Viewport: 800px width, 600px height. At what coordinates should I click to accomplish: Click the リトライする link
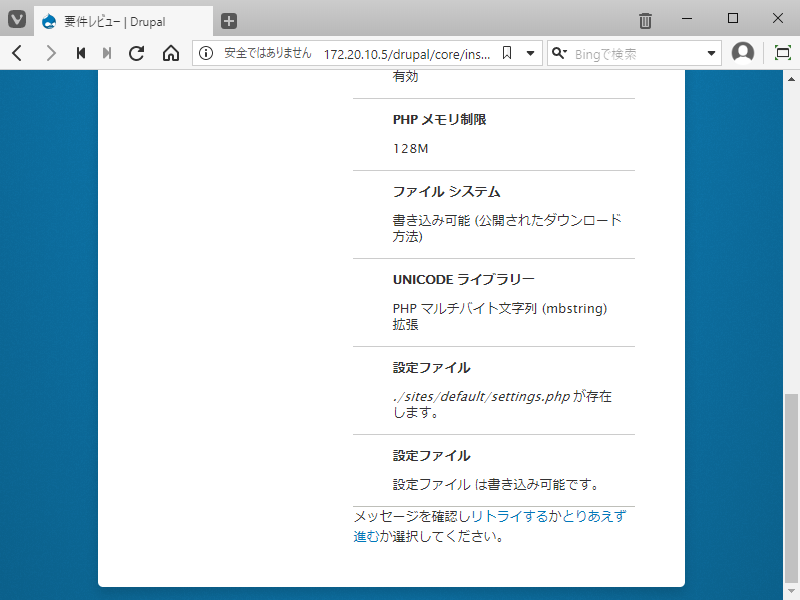pyautogui.click(x=509, y=516)
